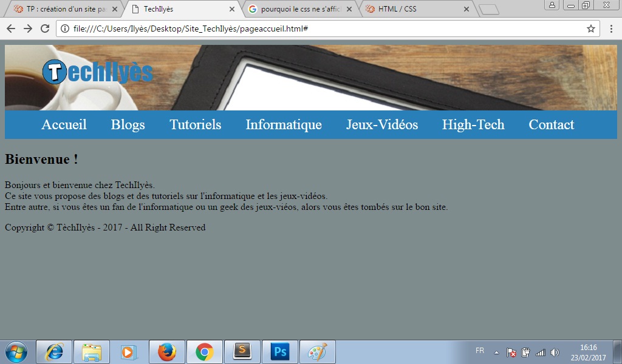The image size is (622, 364).
Task: Mute volume using the tray speaker icon
Action: pos(555,352)
